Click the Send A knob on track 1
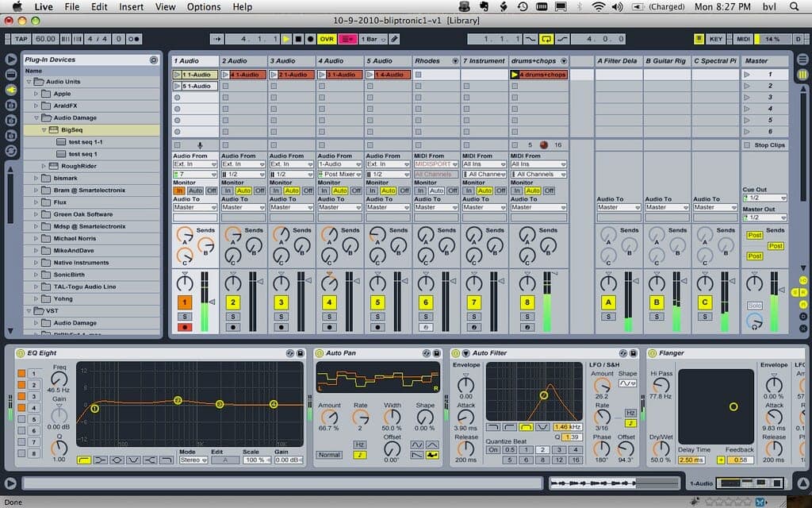Screen dimensions: 812x508 click(184, 235)
